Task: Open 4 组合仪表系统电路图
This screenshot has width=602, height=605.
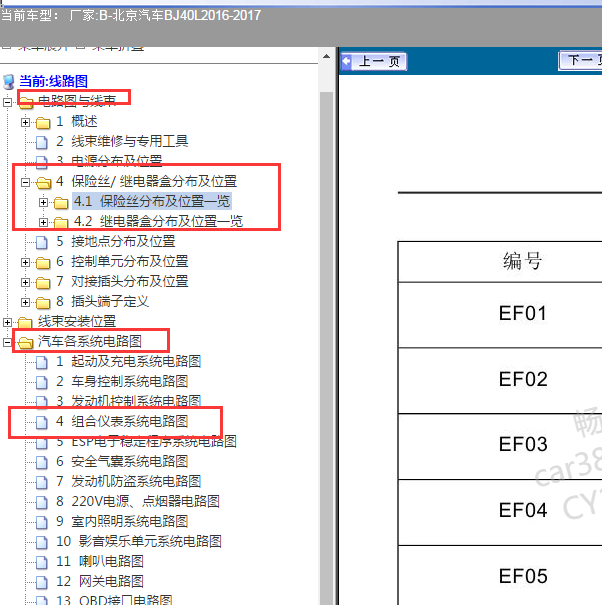Action: coord(122,421)
